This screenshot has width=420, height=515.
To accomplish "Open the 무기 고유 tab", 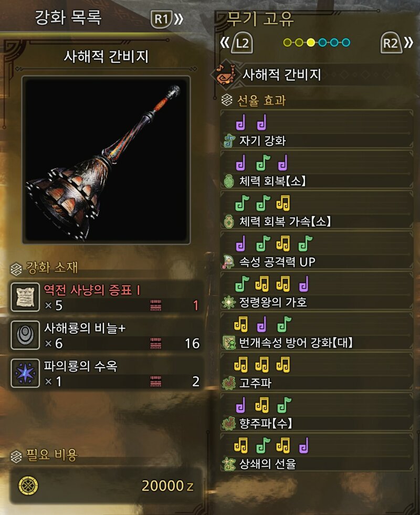I will [x=260, y=19].
